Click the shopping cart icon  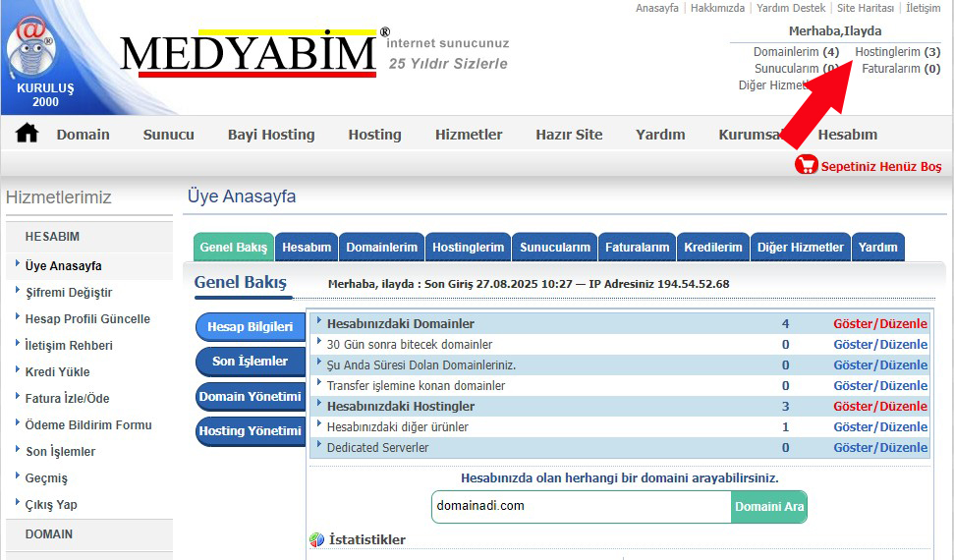pyautogui.click(x=806, y=166)
